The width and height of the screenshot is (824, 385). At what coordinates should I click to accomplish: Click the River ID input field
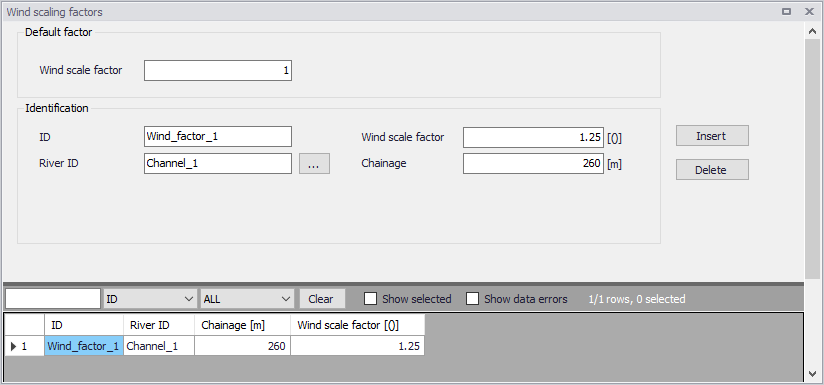click(x=218, y=163)
